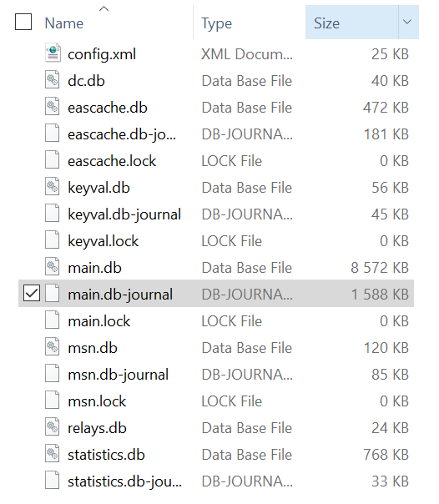Select the eascache.db file icon

[53, 107]
